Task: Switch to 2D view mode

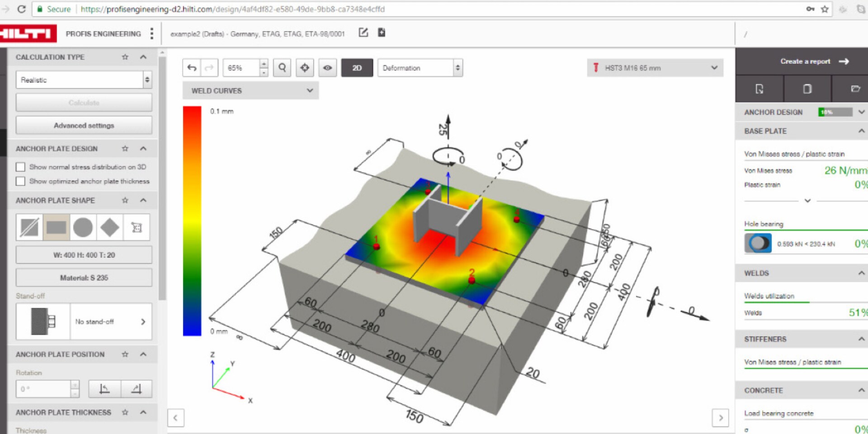Action: (357, 68)
